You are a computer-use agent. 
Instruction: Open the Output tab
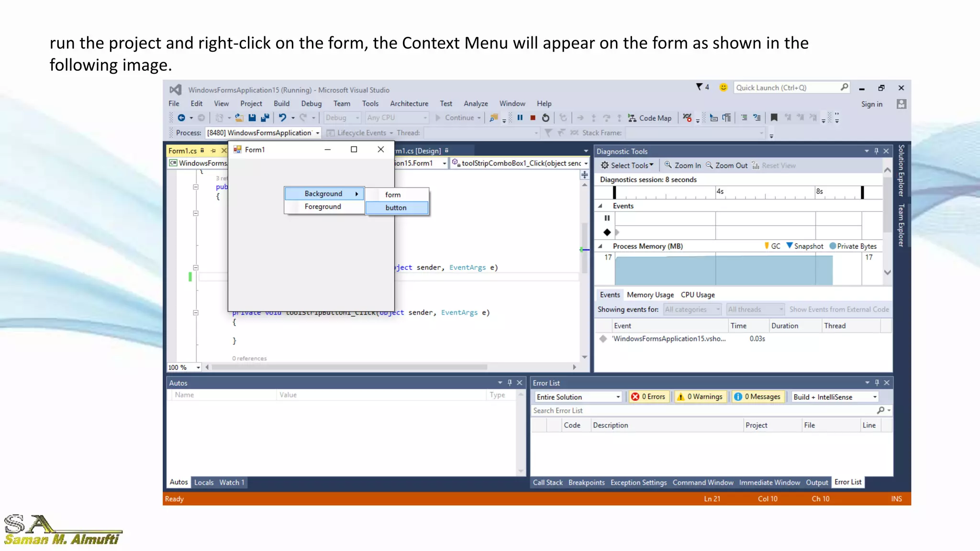tap(817, 482)
